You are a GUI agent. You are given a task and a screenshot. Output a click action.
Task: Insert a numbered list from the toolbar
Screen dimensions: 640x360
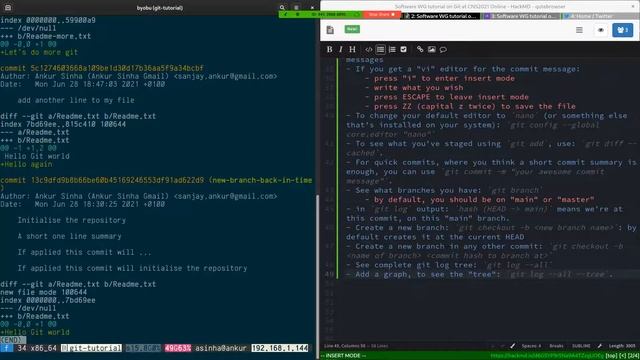click(392, 49)
